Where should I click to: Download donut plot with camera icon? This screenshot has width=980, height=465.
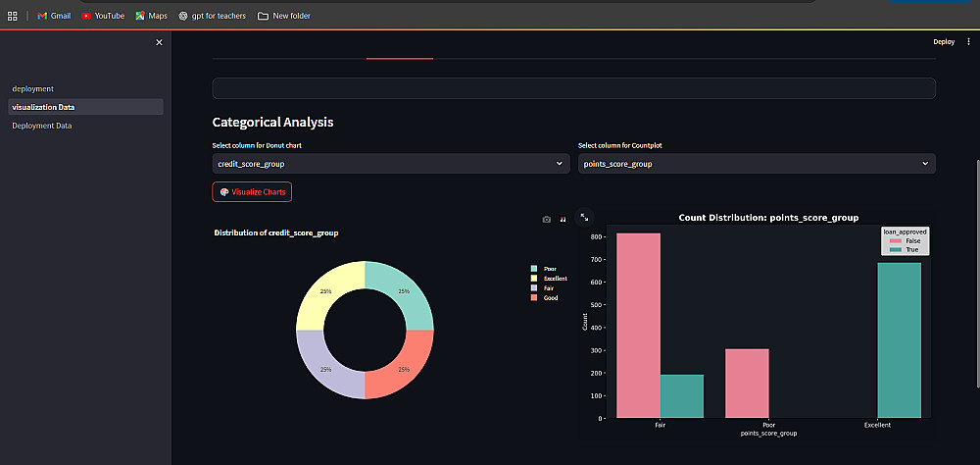pyautogui.click(x=547, y=220)
